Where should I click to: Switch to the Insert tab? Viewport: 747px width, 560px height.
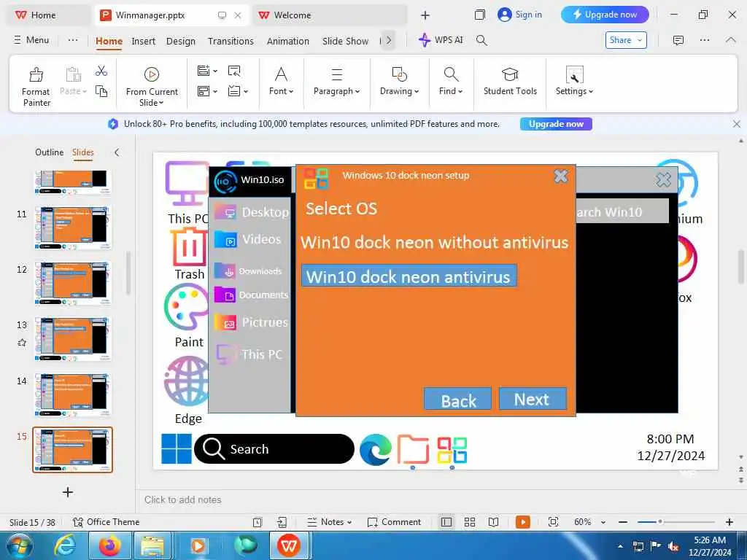pos(144,41)
